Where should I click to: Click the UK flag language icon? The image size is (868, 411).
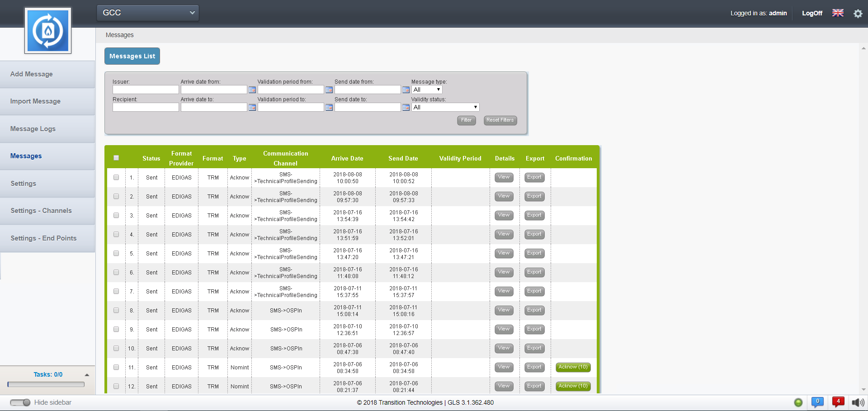click(x=838, y=13)
